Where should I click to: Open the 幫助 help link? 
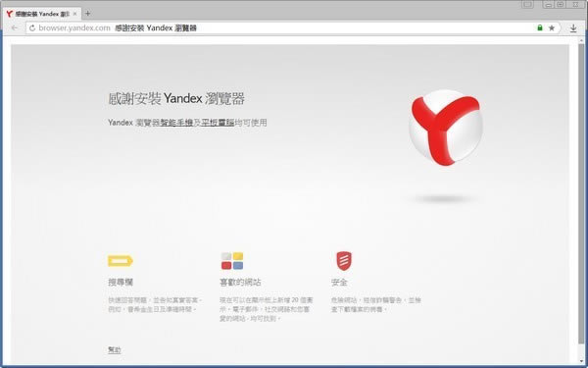point(115,349)
